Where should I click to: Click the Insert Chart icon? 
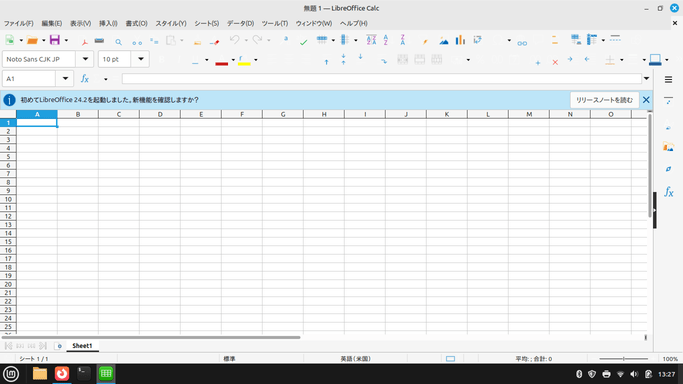click(460, 40)
